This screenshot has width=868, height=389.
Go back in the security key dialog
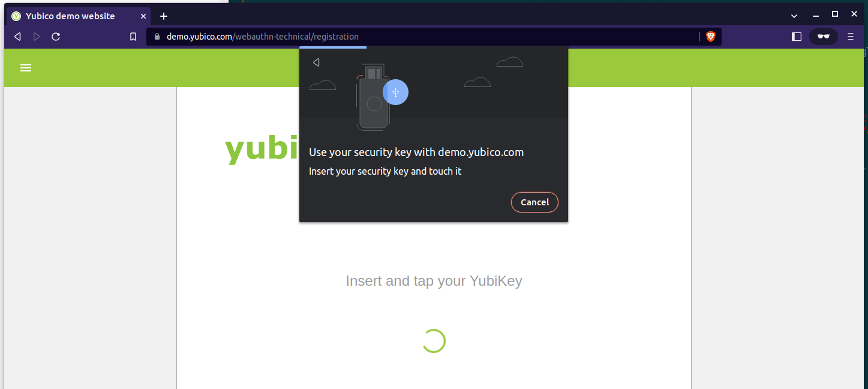coord(316,62)
